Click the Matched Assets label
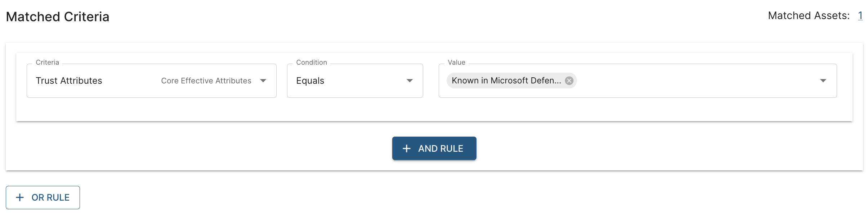This screenshot has width=868, height=215. 809,15
